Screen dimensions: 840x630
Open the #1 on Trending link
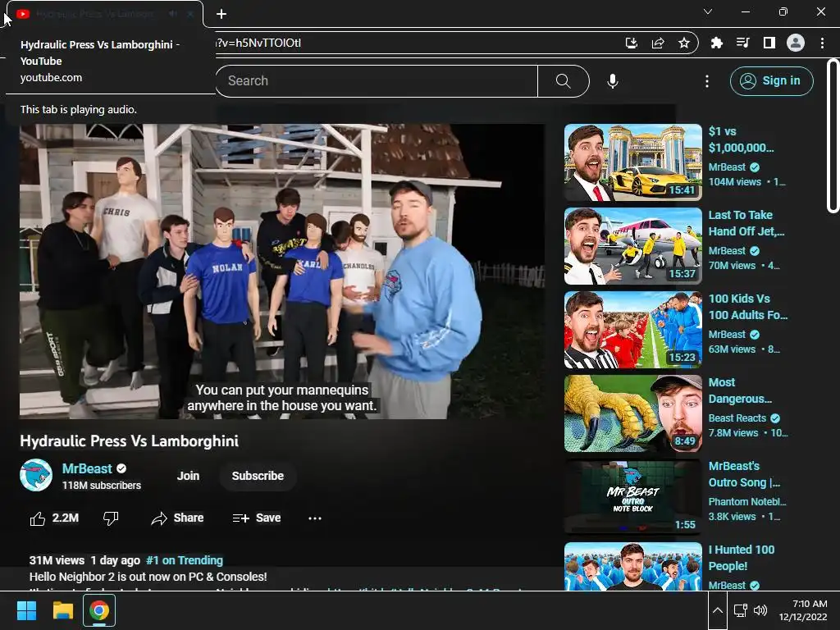(185, 560)
